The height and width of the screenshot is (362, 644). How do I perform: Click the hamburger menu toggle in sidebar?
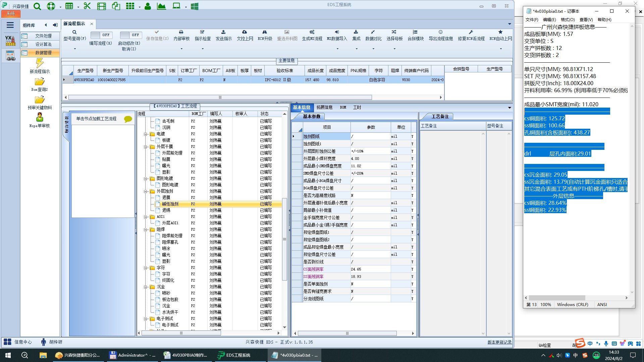pyautogui.click(x=10, y=25)
